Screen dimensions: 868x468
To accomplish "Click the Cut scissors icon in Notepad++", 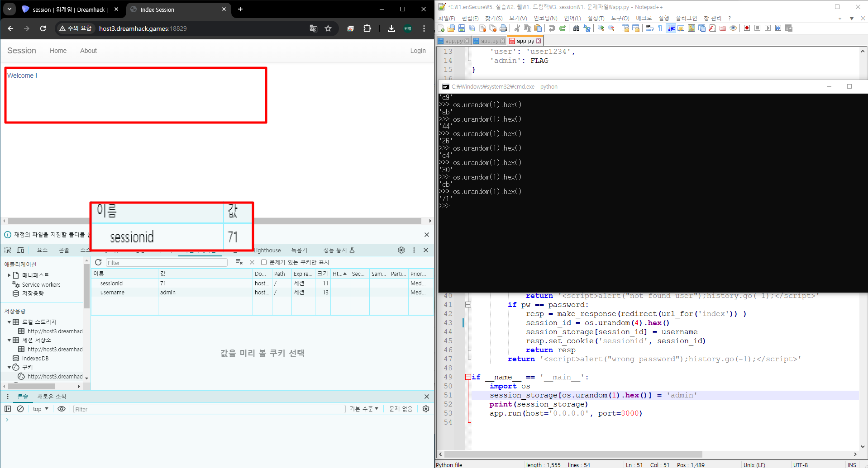I will (x=517, y=28).
